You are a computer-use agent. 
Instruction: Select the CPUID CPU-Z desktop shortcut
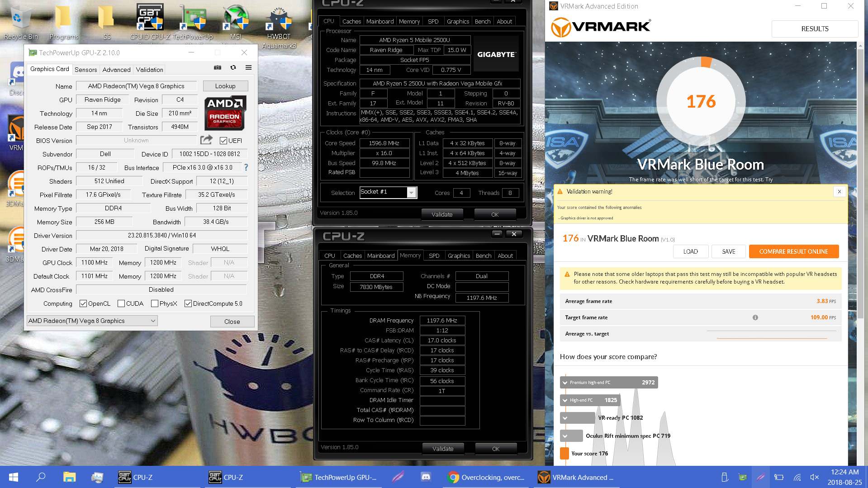click(x=150, y=23)
